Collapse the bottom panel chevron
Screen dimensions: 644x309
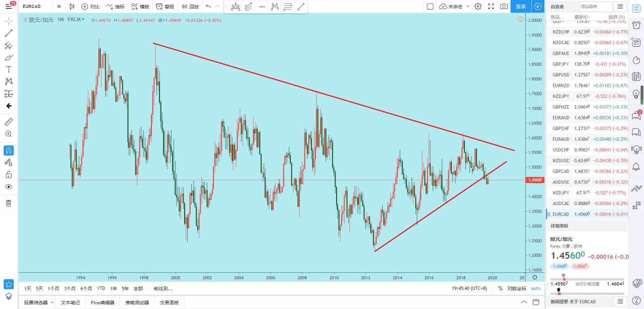click(524, 302)
